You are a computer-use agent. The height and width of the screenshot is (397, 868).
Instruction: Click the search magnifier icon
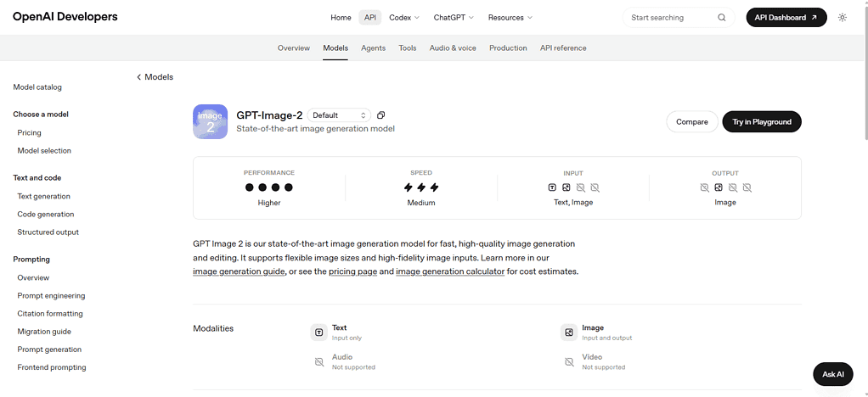coord(722,18)
